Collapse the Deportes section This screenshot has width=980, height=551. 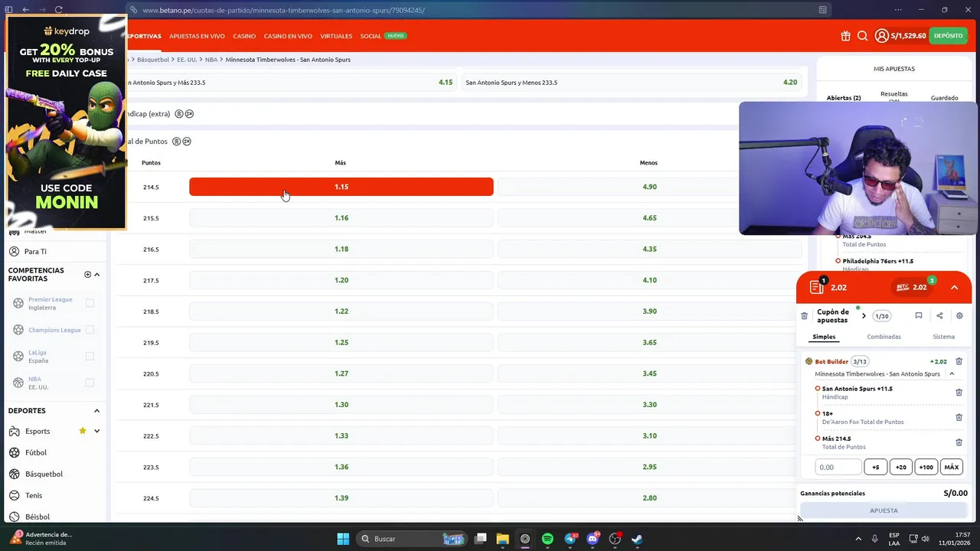(x=96, y=411)
